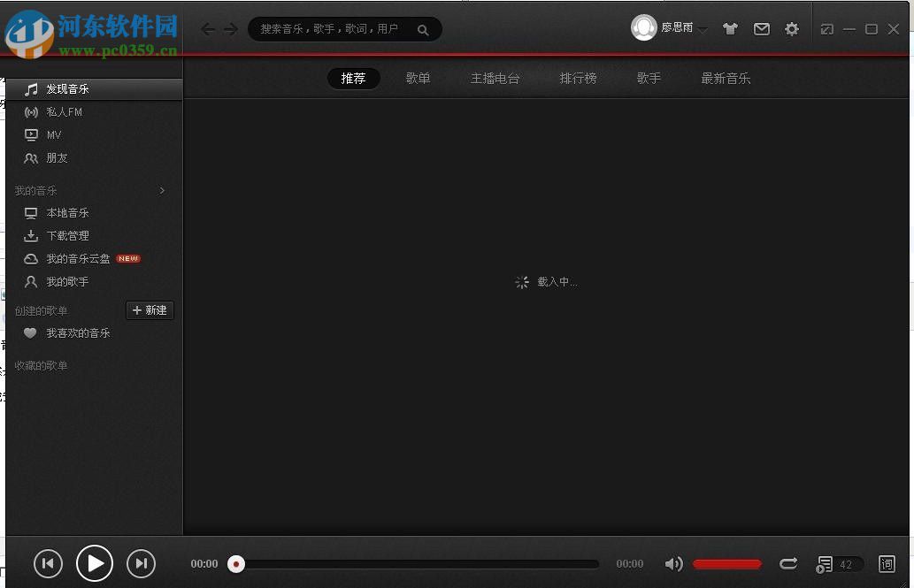Toggle the repeat playback mode
Screen dimensions: 914x588
(787, 563)
